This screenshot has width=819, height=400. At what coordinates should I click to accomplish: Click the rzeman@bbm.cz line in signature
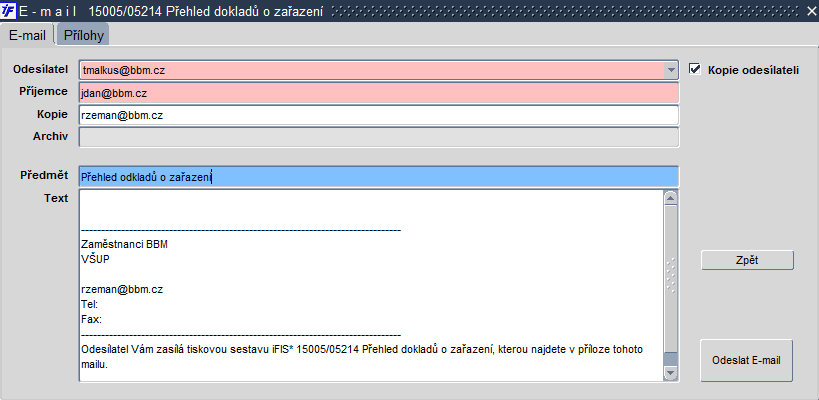click(x=122, y=289)
